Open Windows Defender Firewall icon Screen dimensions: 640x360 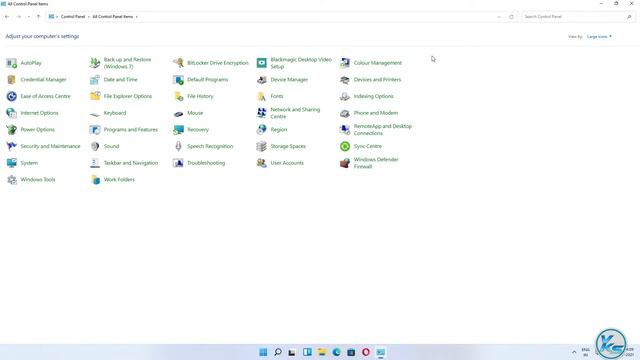coord(345,163)
